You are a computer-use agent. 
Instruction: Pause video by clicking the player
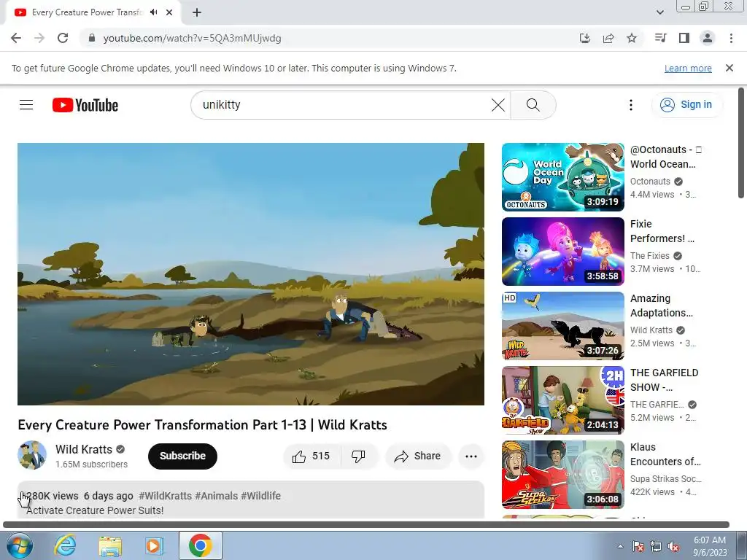251,274
